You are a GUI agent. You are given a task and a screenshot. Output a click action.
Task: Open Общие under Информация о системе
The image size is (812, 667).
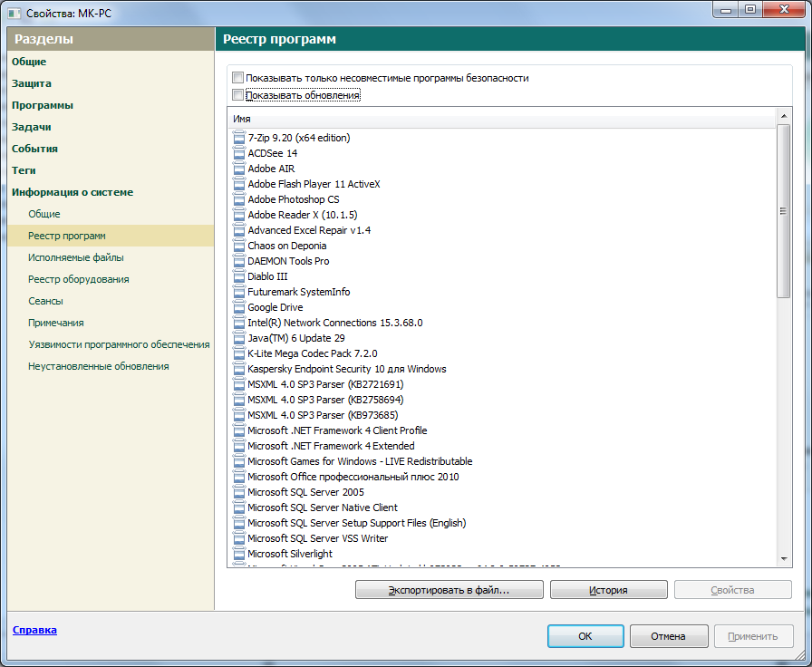click(x=44, y=214)
